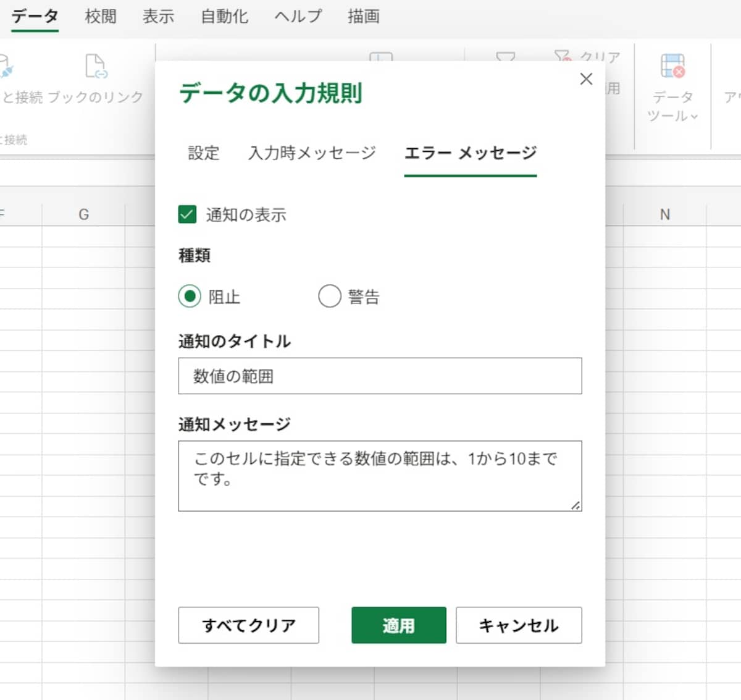Click inside the 通知のタイトル field
Image resolution: width=741 pixels, height=700 pixels.
pyautogui.click(x=379, y=376)
